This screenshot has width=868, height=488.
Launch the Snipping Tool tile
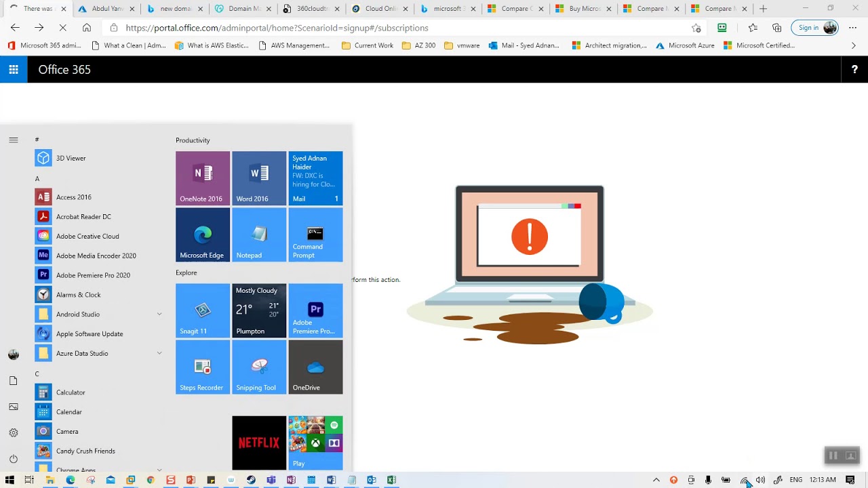click(259, 367)
